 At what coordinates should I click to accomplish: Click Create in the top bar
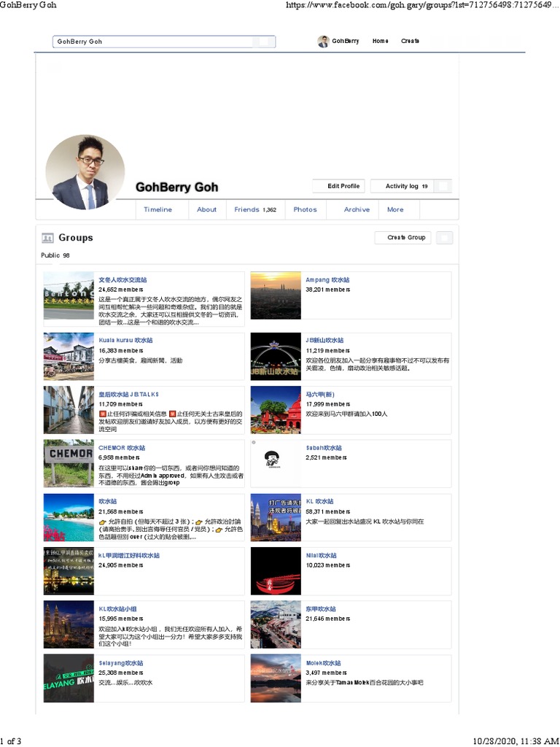[x=410, y=41]
